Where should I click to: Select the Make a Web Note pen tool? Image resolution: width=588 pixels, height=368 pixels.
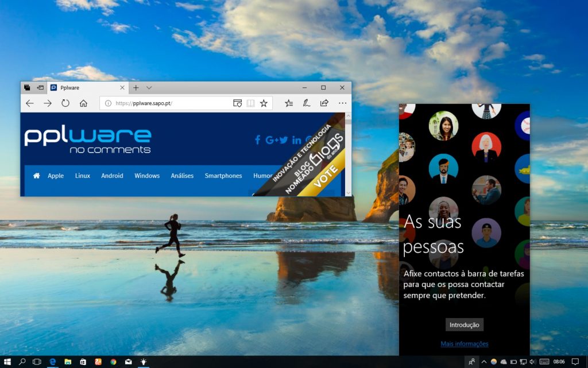pos(306,103)
